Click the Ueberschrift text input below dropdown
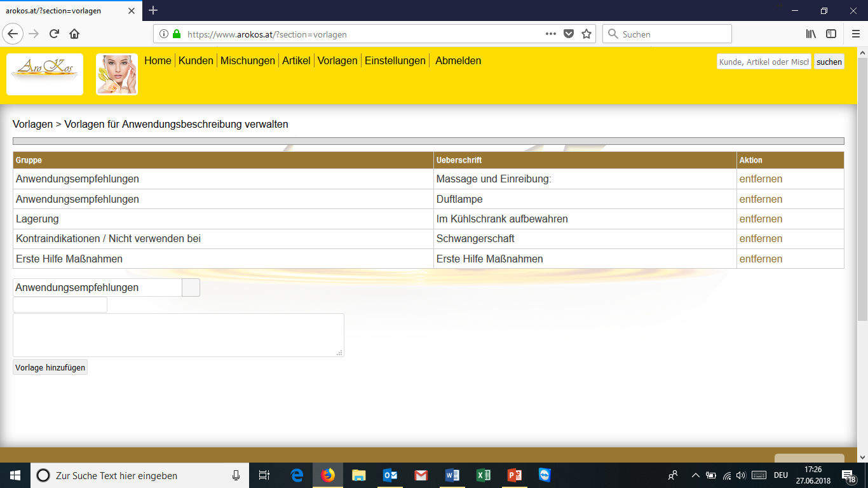 point(60,305)
